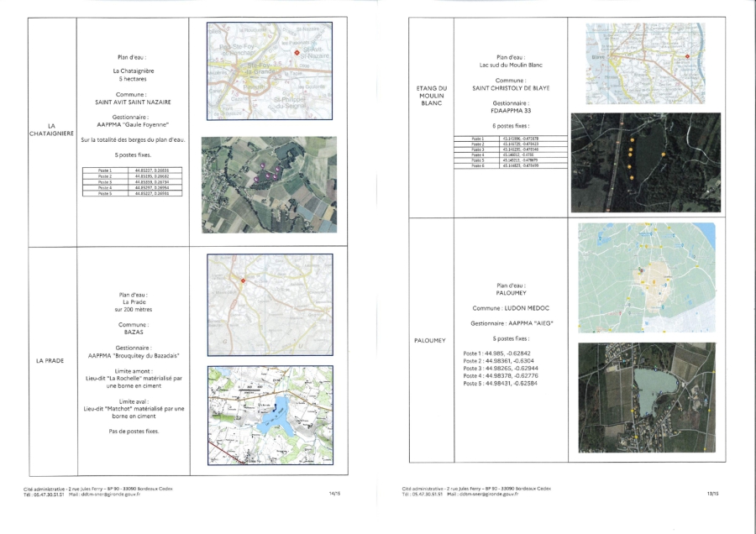The height and width of the screenshot is (534, 756).
Task: Select Poste 1 row in La Chataignière table
Action: 134,170
